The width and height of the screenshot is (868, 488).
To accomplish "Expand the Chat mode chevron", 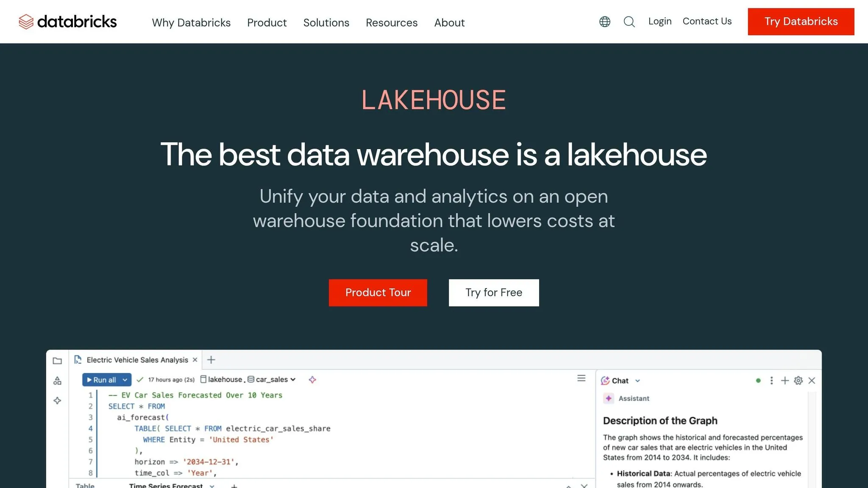I will tap(637, 381).
